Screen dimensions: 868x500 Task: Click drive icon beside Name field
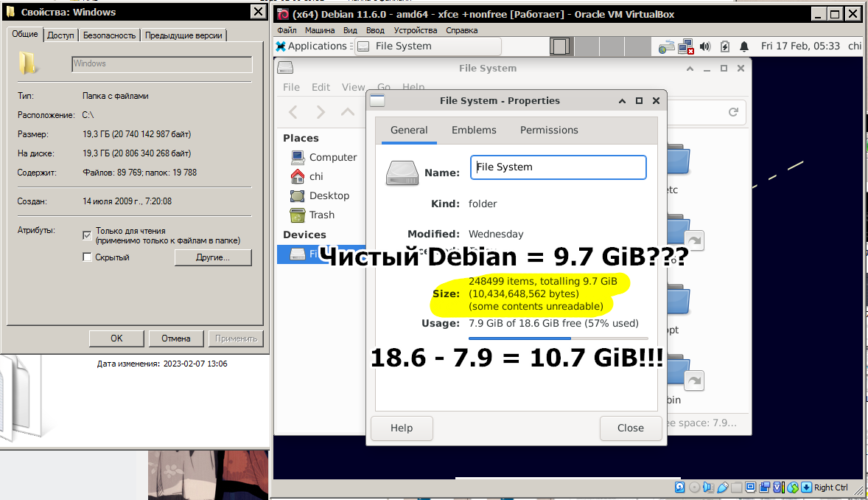[x=402, y=173]
